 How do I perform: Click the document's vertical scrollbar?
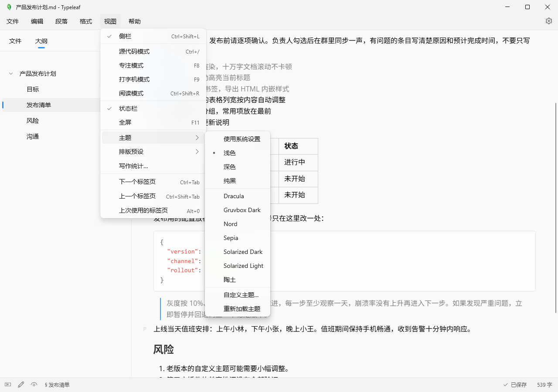coord(555,207)
